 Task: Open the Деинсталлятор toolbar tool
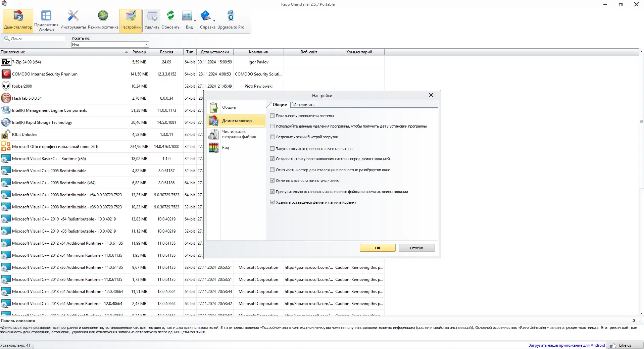[x=18, y=21]
